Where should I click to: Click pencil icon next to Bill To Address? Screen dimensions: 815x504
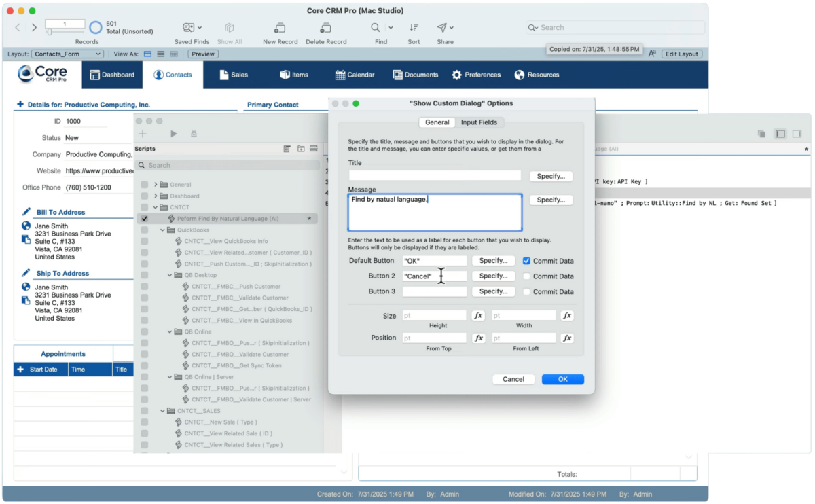[26, 212]
